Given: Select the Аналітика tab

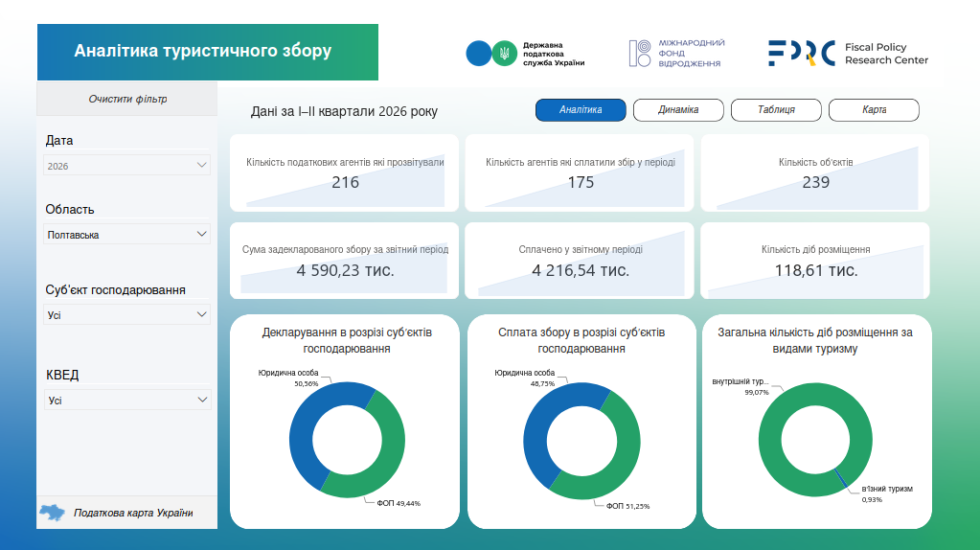Looking at the screenshot, I should 581,110.
